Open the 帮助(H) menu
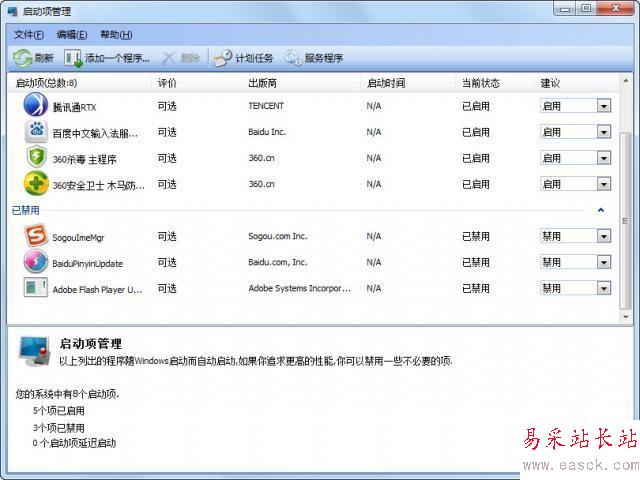640x480 pixels. [116, 35]
